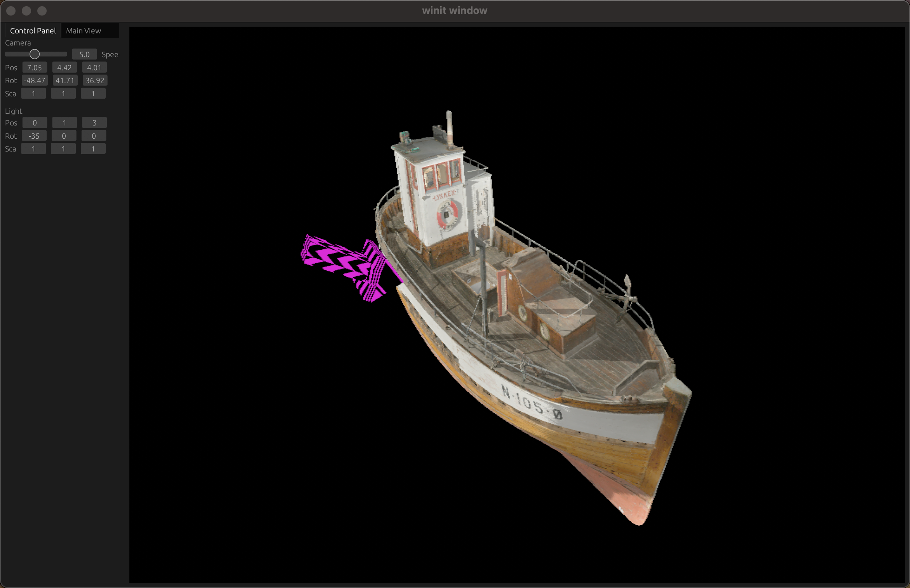
Task: Click camera Pos Z field showing 4.01
Action: (x=94, y=68)
